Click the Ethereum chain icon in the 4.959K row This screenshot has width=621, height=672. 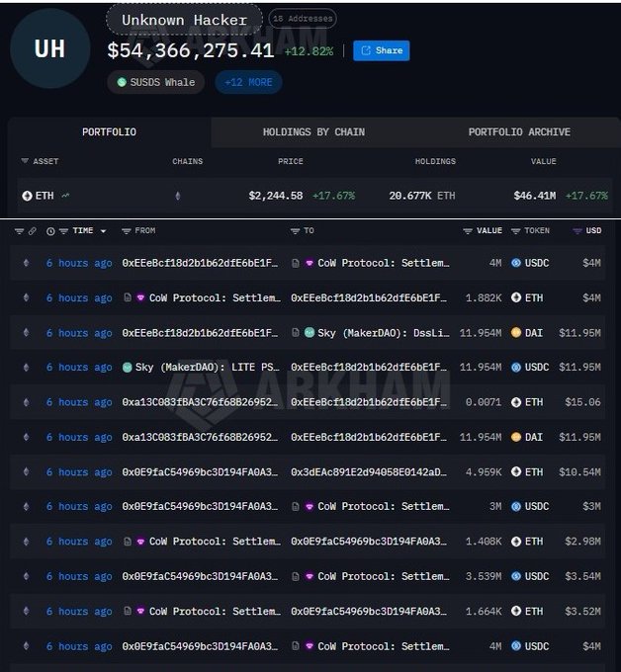(26, 471)
